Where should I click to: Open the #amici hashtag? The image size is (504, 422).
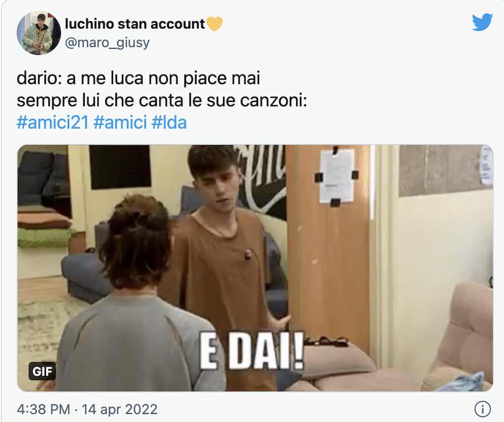pos(120,123)
